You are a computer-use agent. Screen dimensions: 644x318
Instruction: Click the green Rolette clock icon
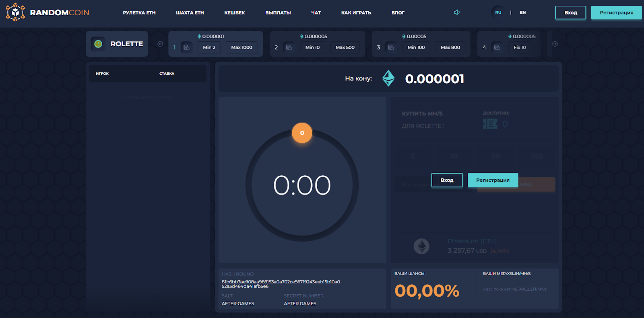pyautogui.click(x=98, y=44)
